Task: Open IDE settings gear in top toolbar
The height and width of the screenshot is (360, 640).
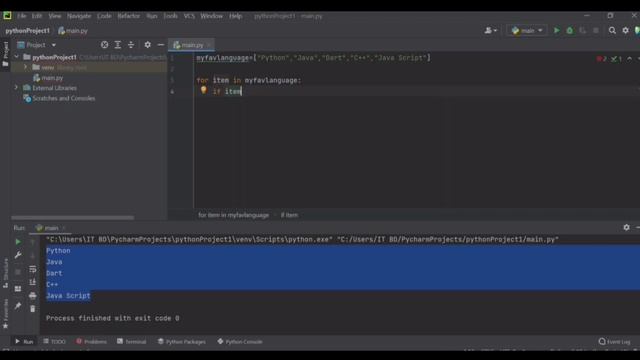Action: (625, 31)
